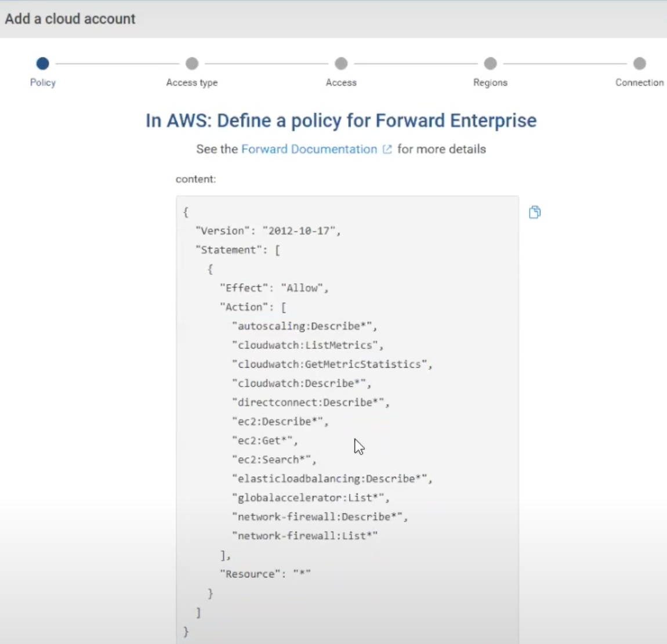Jump to the 'Regions' step label
This screenshot has width=667, height=644.
pos(490,82)
